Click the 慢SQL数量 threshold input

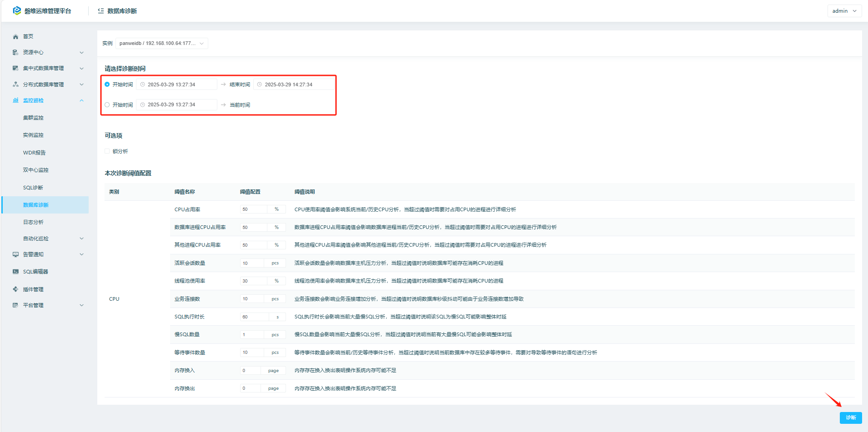[252, 334]
